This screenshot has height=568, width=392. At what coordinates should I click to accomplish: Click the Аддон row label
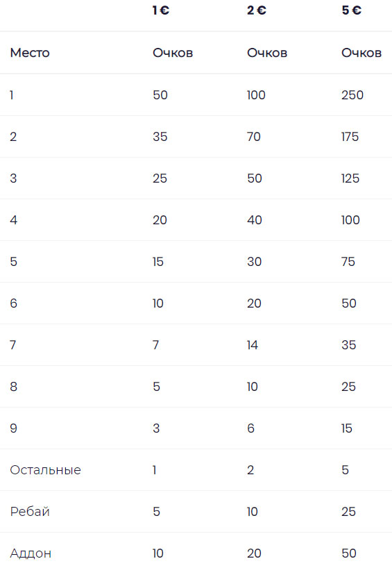click(x=31, y=553)
